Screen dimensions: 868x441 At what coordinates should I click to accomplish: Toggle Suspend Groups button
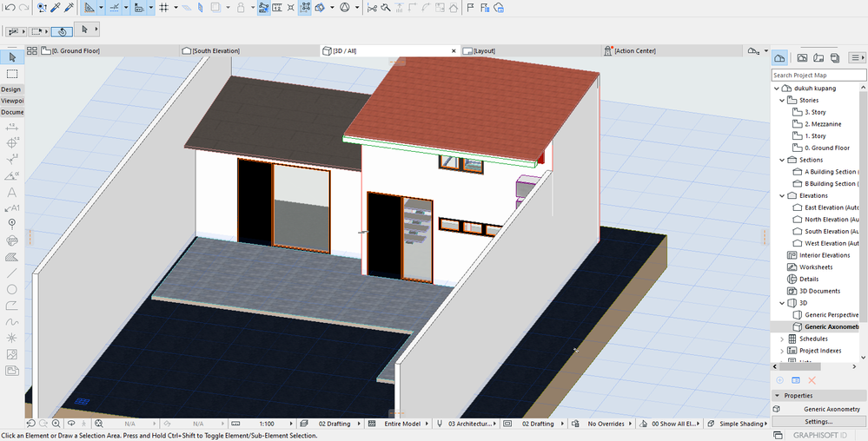263,8
